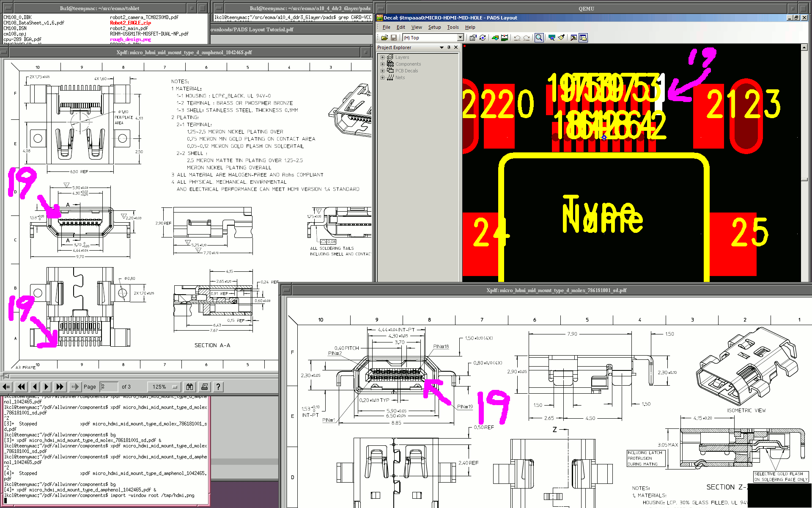This screenshot has height=508, width=812.
Task: Open the window menu button of QEMU window
Action: point(380,8)
